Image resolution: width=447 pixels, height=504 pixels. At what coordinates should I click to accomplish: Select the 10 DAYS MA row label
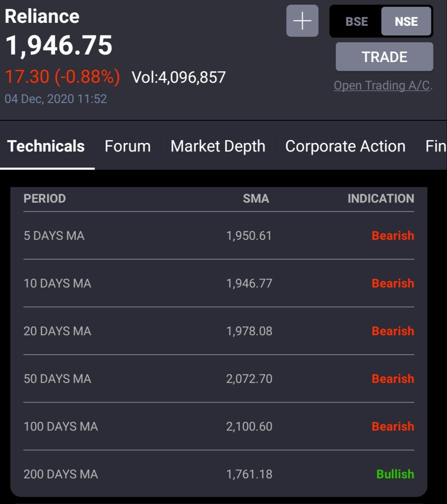(x=57, y=283)
